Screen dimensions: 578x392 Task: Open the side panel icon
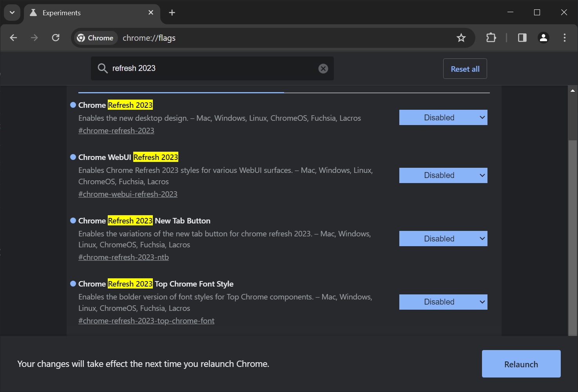522,38
